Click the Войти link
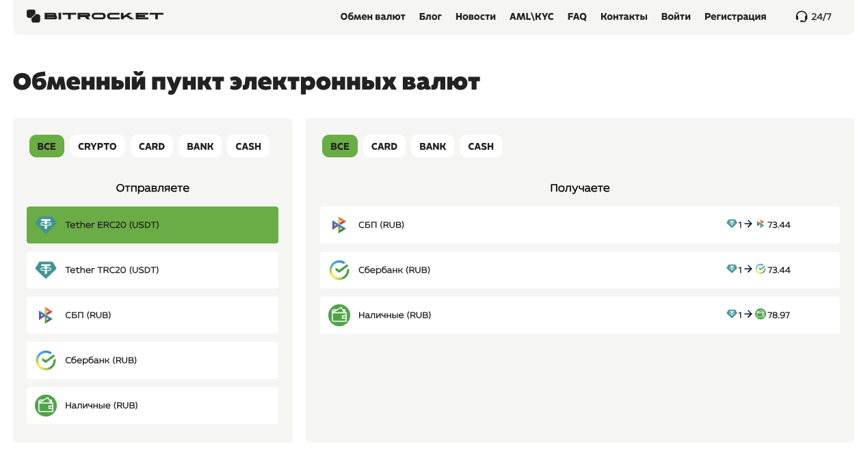868x463 pixels. tap(676, 16)
